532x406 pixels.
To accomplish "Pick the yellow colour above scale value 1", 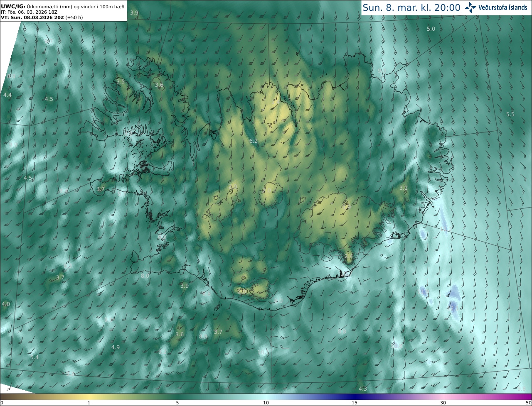I will (x=89, y=396).
